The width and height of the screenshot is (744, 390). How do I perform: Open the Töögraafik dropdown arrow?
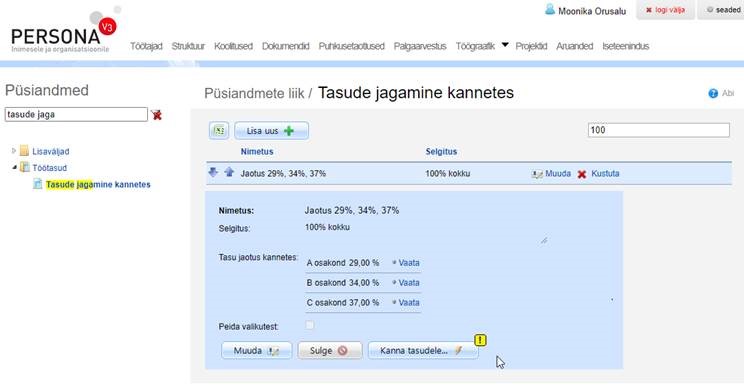[x=505, y=45]
